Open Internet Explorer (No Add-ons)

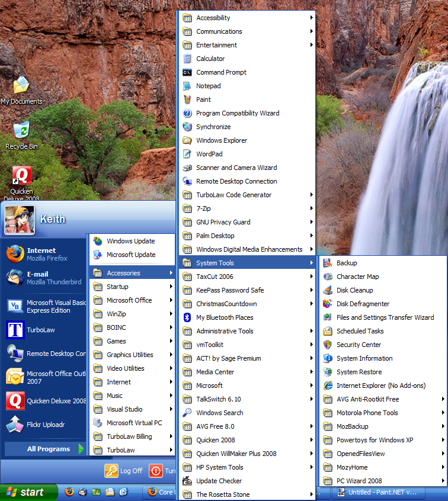[x=383, y=386]
